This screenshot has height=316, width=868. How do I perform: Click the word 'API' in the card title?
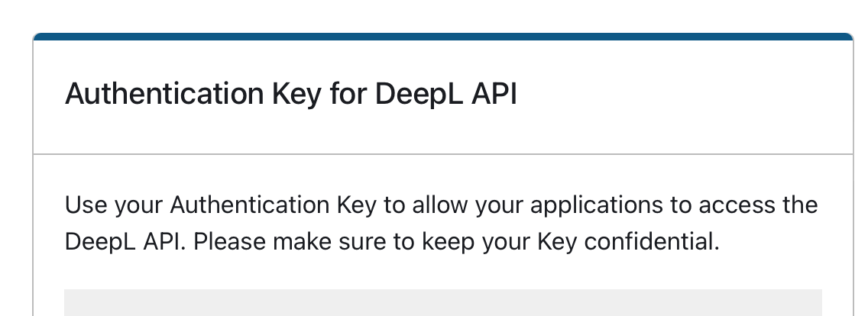tap(494, 93)
